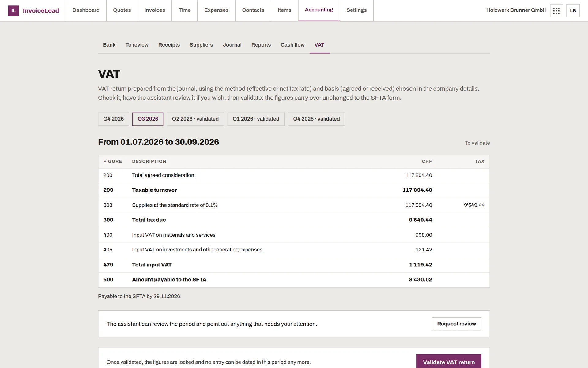Switch to the Journal sub-tab
The image size is (588, 368).
232,45
